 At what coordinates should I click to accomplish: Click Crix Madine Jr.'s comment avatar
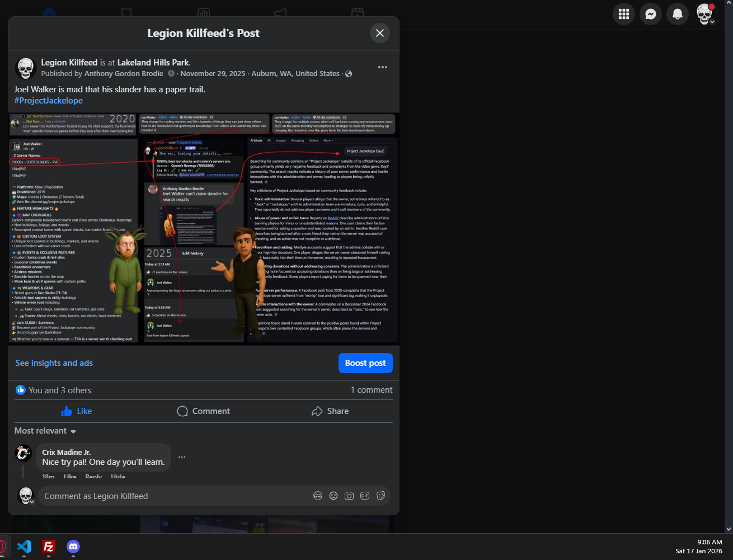coord(24,453)
